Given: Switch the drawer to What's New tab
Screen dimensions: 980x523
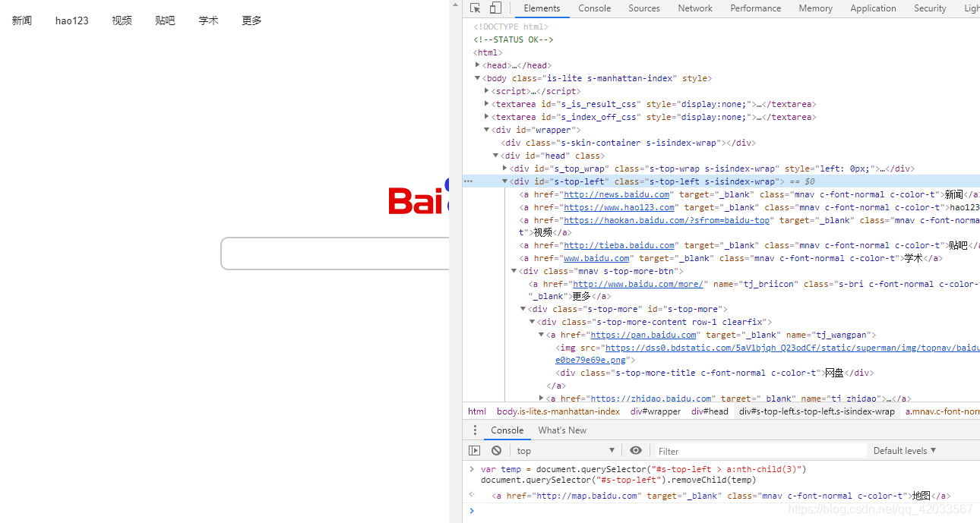Looking at the screenshot, I should click(562, 430).
